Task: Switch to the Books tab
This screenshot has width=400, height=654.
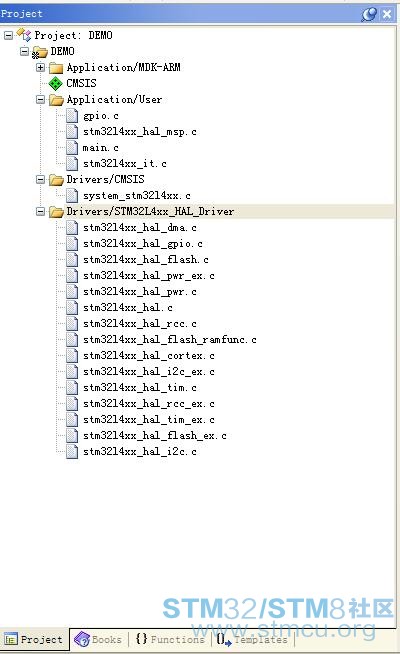Action: tap(98, 639)
